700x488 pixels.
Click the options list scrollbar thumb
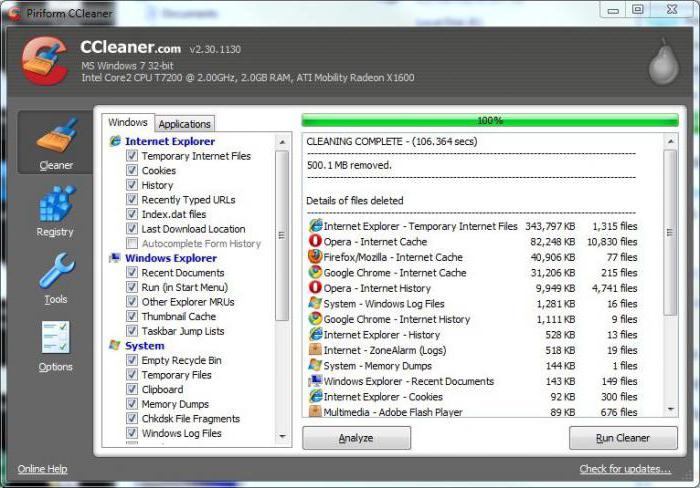282,235
